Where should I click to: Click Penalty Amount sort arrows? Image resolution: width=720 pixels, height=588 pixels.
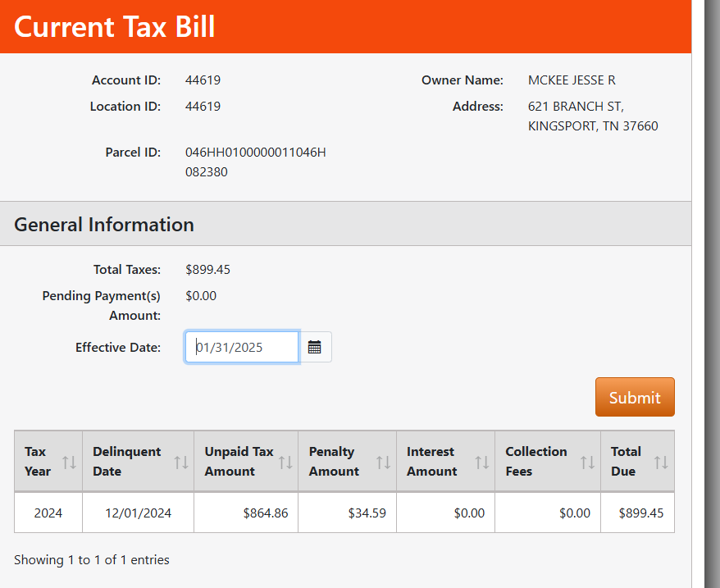pyautogui.click(x=383, y=463)
